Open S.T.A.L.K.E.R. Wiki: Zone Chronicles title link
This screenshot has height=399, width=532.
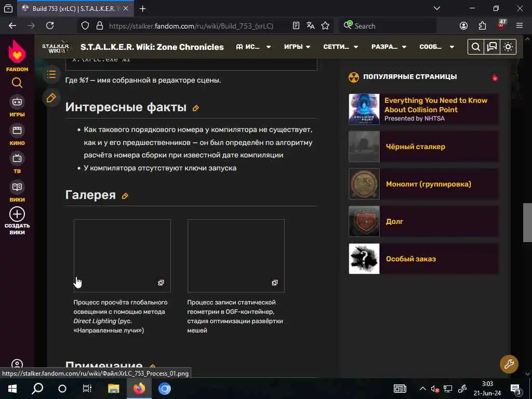click(152, 47)
